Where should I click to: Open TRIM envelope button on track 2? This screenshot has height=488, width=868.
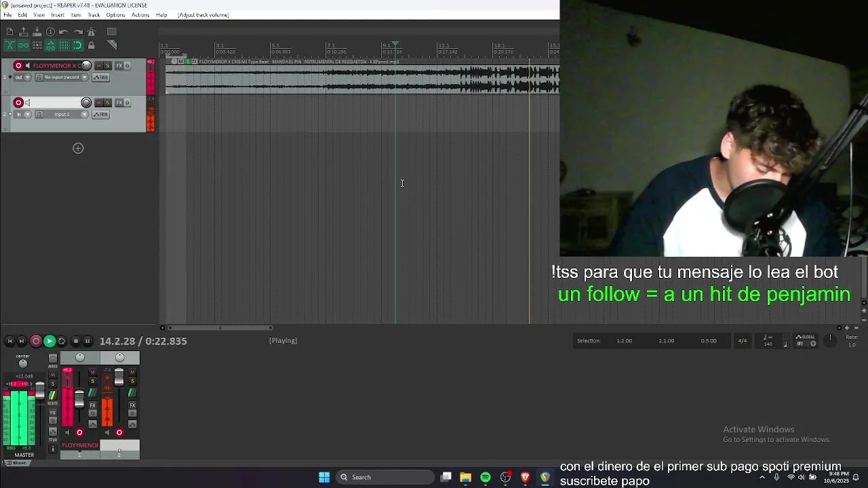(100, 114)
